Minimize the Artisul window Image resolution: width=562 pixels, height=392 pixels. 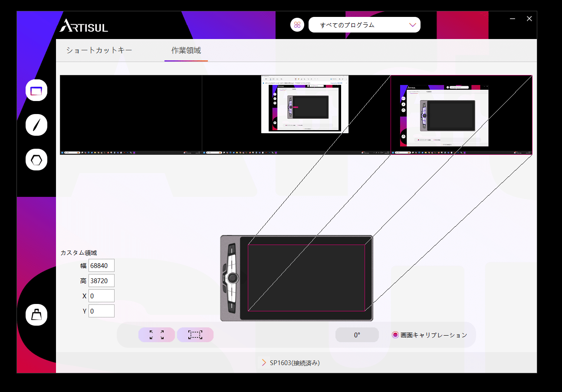pyautogui.click(x=513, y=19)
